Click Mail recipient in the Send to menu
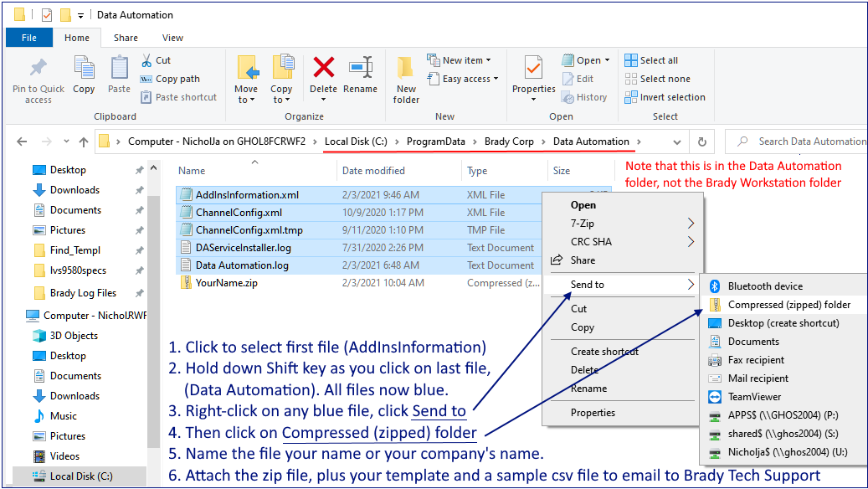 click(x=758, y=378)
